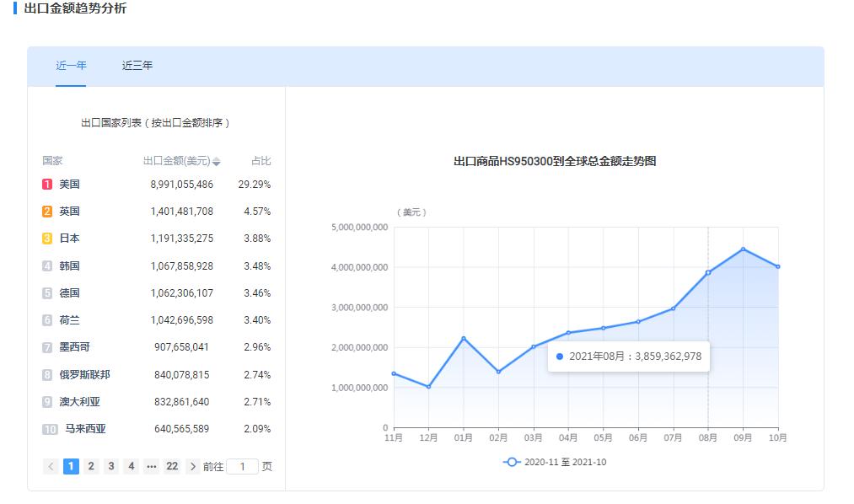Click the page number input next to 前往
The width and height of the screenshot is (854, 504).
244,466
